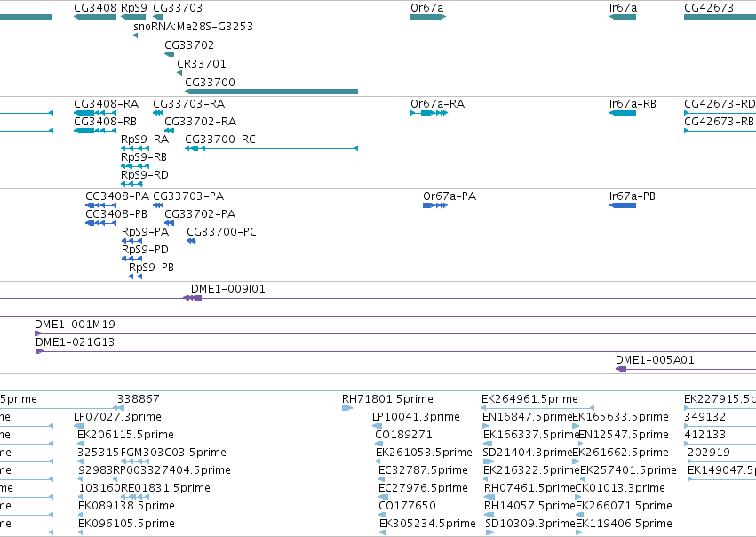Select the CG33700-PC protein label
Viewport: 756px width, 537px height.
[221, 232]
